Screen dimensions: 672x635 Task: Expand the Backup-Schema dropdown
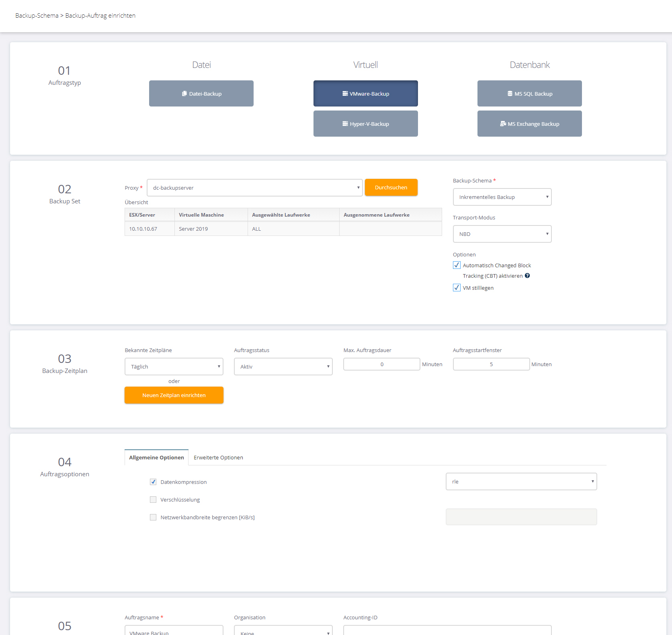tap(502, 197)
